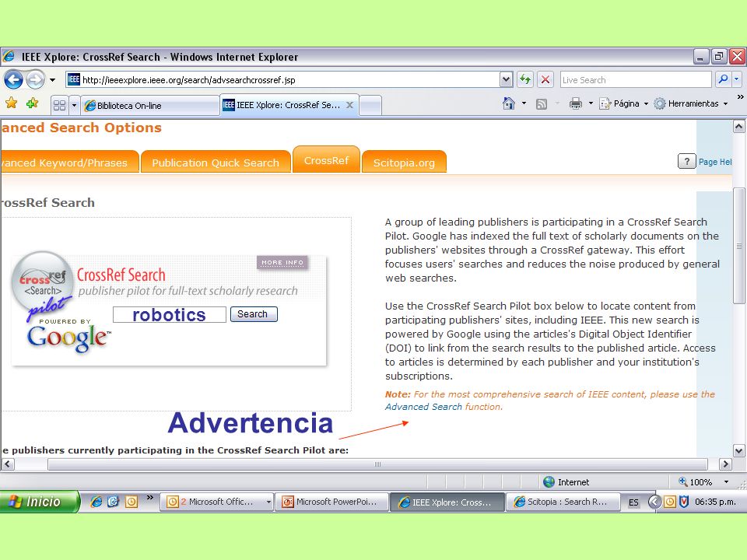The height and width of the screenshot is (560, 747).
Task: Click the vertical scrollbar up arrow
Action: 738,127
